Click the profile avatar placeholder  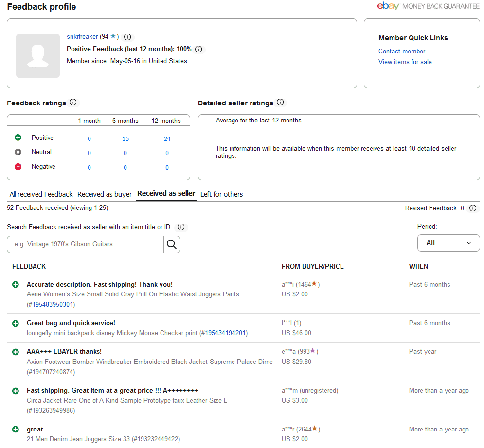(x=38, y=56)
